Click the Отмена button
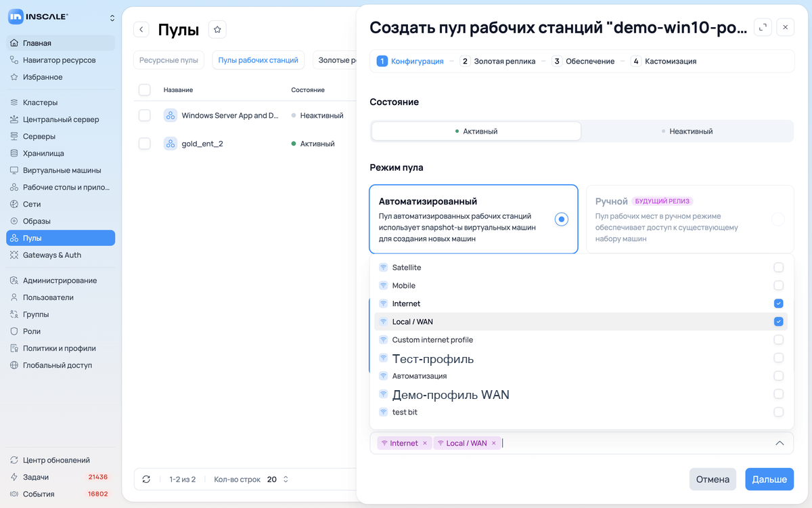 (x=713, y=479)
